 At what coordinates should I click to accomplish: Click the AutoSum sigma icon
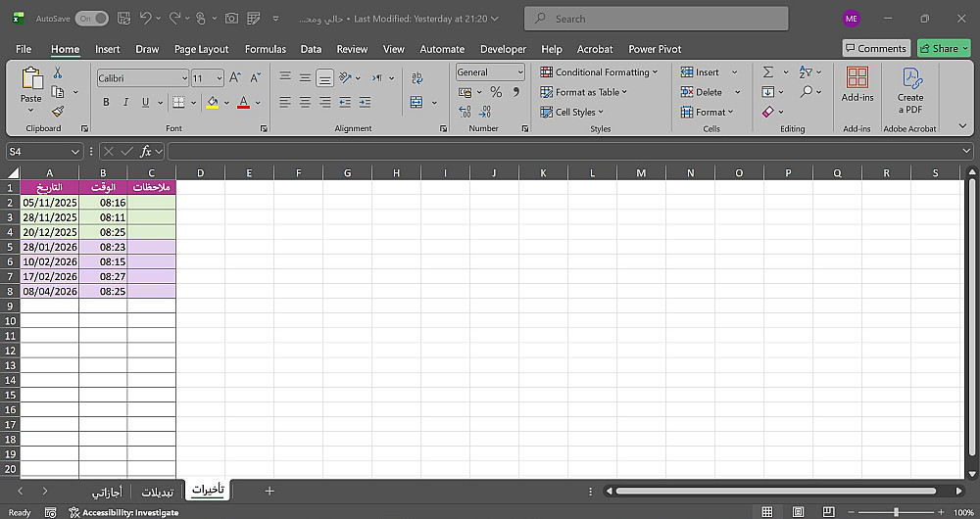(768, 72)
